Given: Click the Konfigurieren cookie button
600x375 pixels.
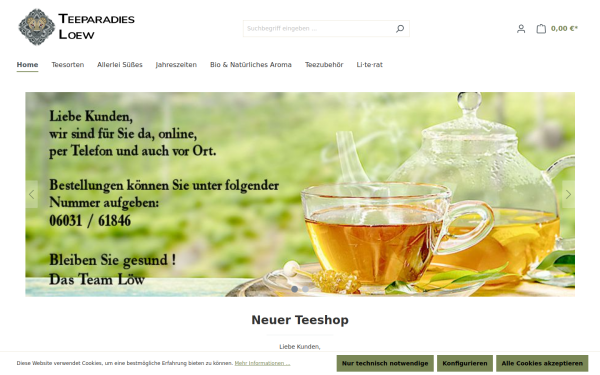Looking at the screenshot, I should [465, 364].
